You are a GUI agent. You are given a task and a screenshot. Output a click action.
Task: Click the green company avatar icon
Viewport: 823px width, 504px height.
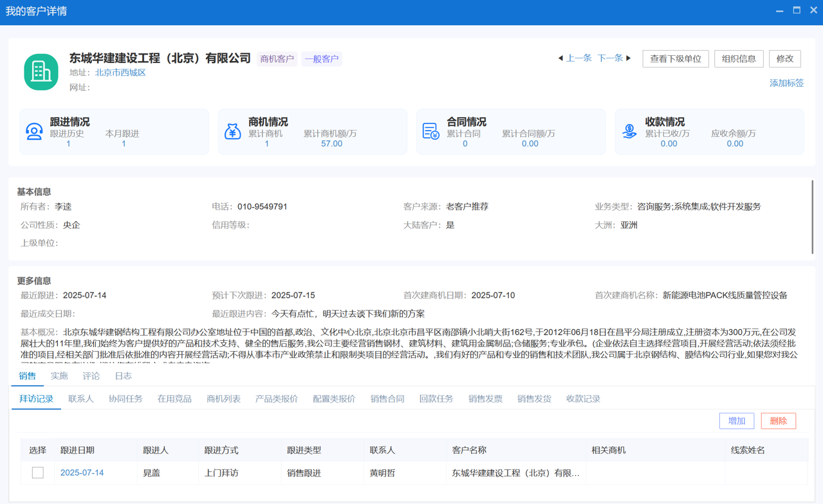pos(41,66)
